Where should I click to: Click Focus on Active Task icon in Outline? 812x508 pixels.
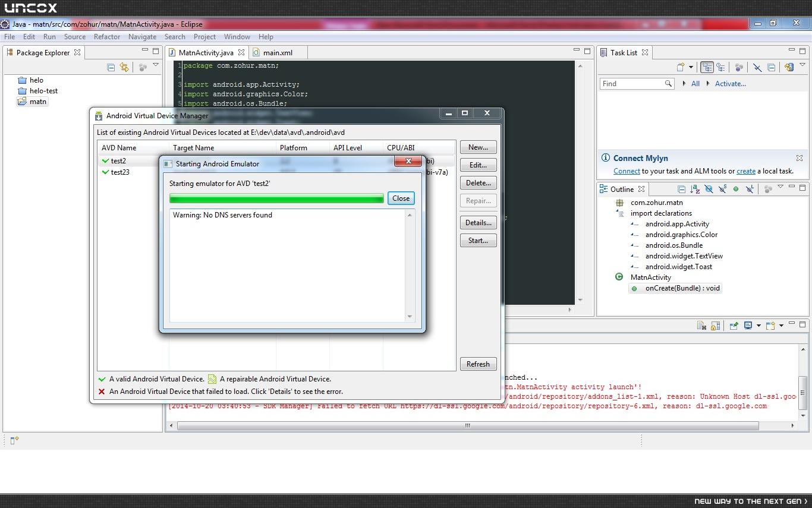768,189
